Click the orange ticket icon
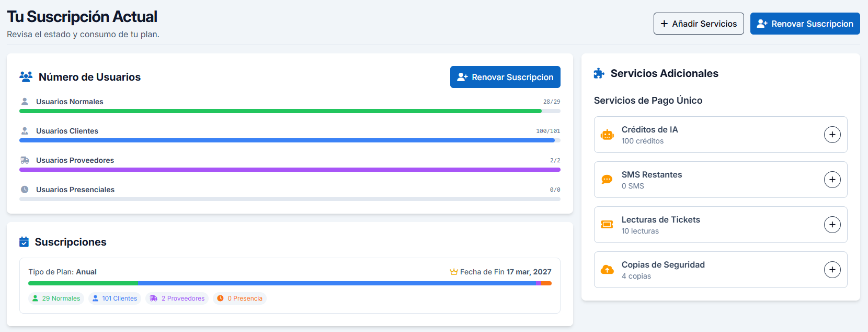 [x=607, y=225]
